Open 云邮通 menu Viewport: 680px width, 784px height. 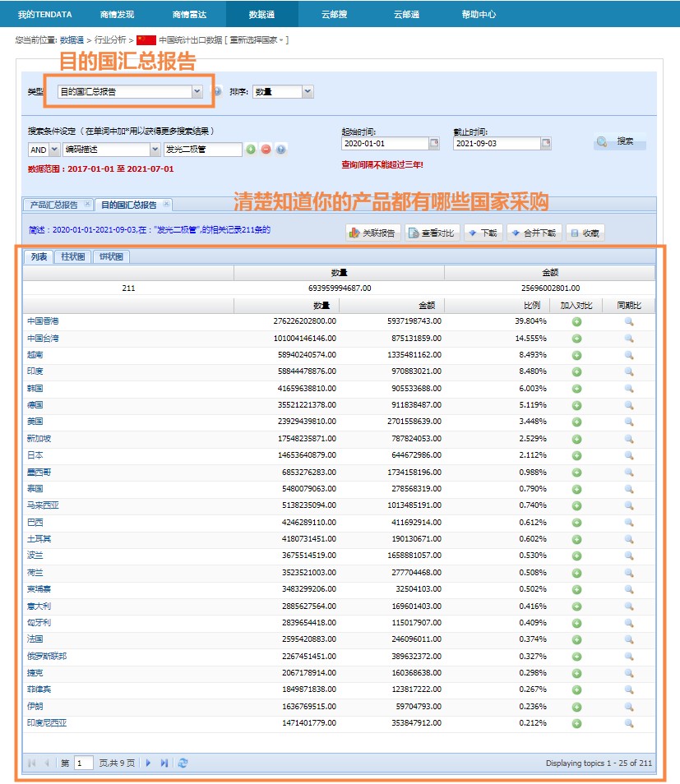point(406,14)
